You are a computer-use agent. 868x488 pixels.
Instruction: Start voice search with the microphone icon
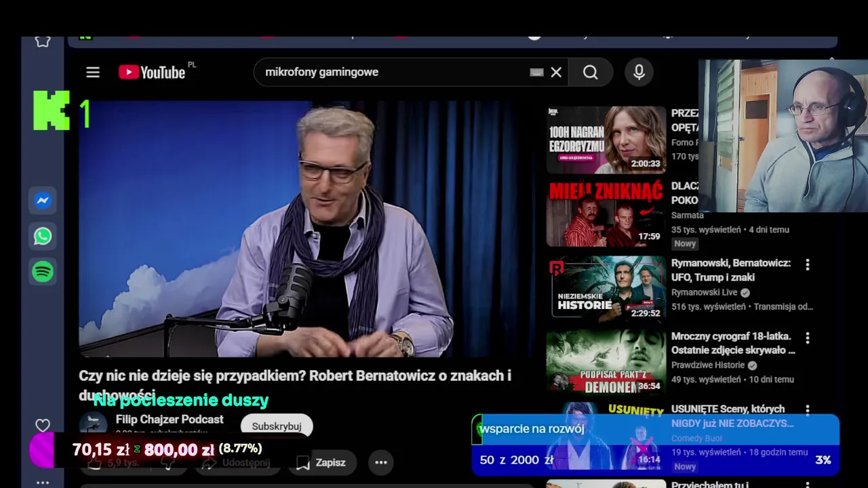point(639,72)
